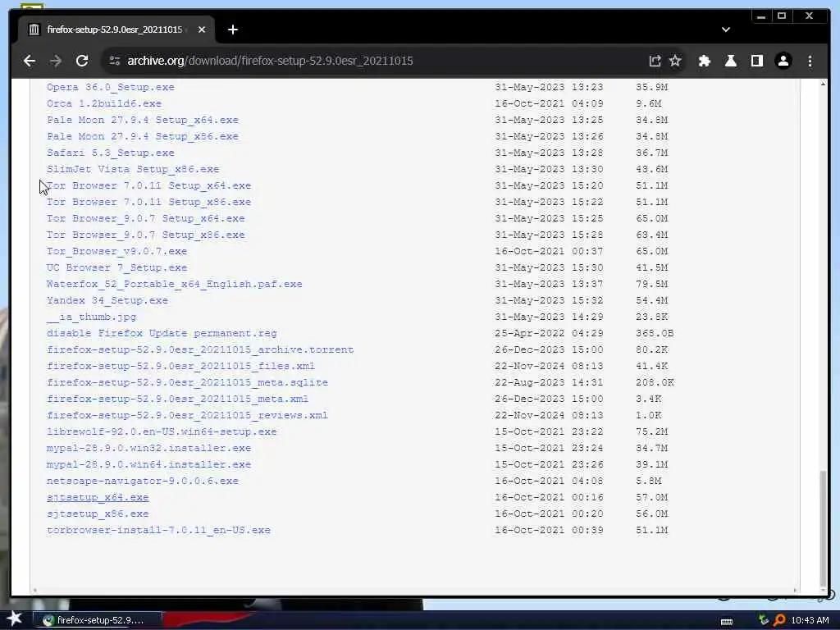The height and width of the screenshot is (630, 840).
Task: Download SlimJet Vista Setup_x86.exe
Action: [133, 169]
